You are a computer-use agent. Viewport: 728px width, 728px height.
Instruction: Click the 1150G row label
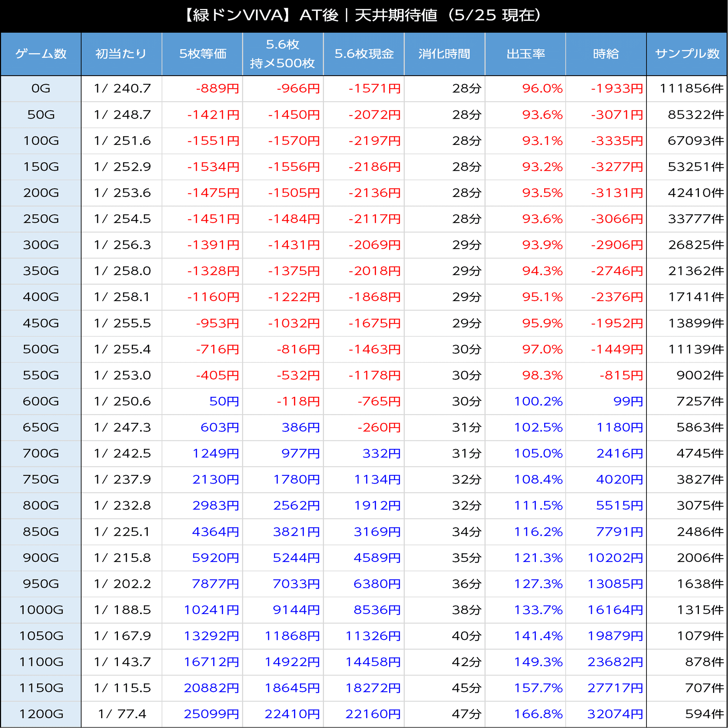click(41, 688)
